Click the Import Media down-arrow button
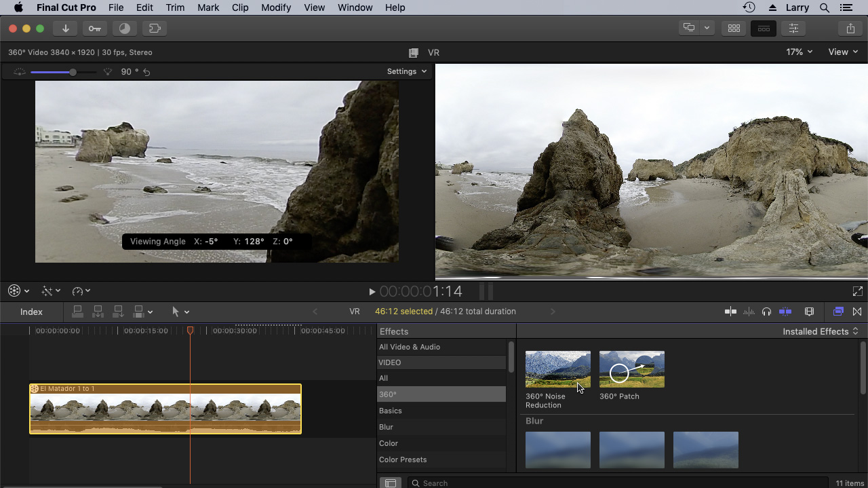 66,29
